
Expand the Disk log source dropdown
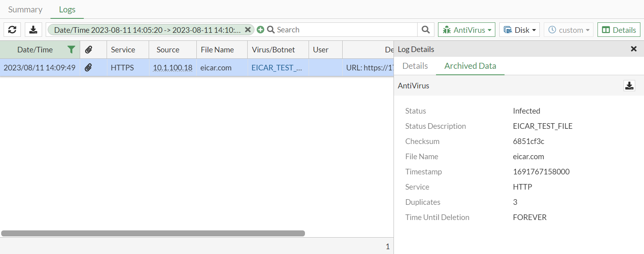click(x=519, y=30)
